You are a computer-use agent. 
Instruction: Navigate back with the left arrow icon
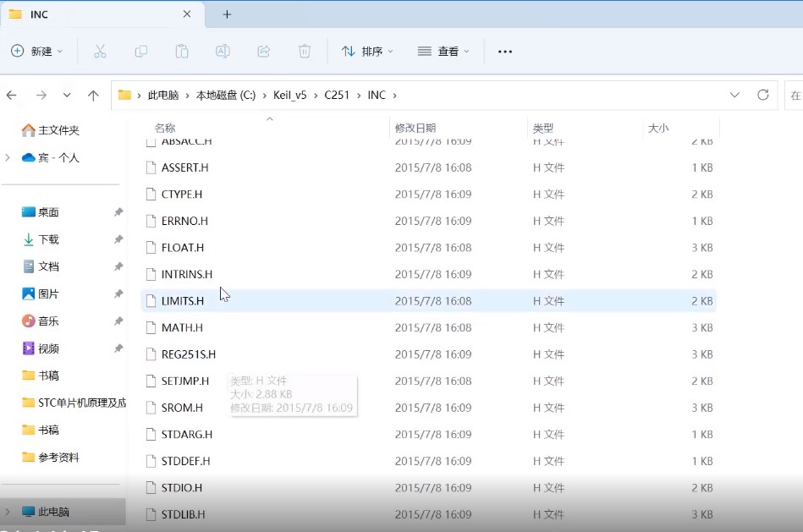pyautogui.click(x=11, y=95)
